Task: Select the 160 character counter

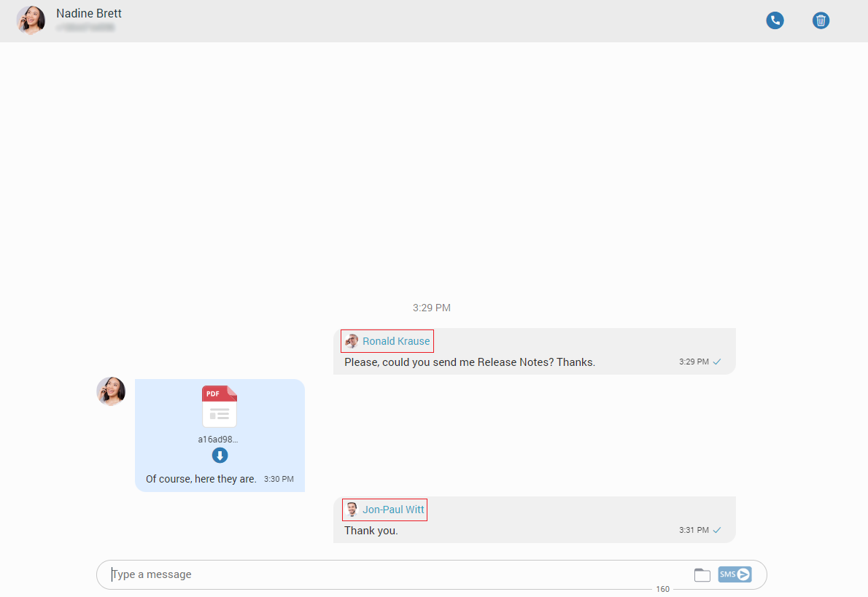Action: pos(663,588)
